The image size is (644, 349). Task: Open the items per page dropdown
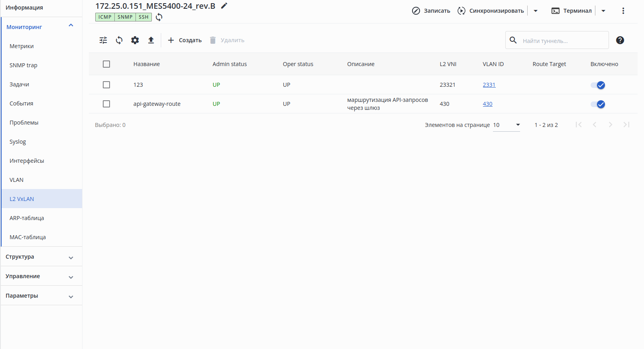(507, 125)
